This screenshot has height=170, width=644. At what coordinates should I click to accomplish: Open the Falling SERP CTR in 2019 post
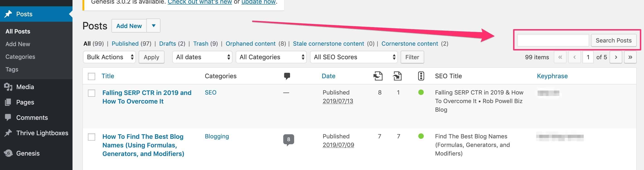(x=147, y=97)
